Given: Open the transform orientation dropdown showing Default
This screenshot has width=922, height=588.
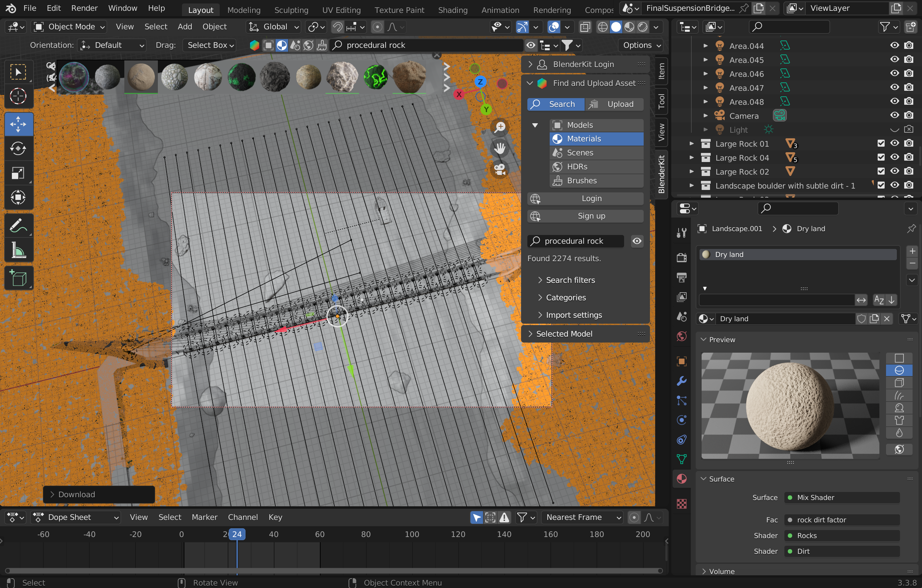Looking at the screenshot, I should point(112,45).
